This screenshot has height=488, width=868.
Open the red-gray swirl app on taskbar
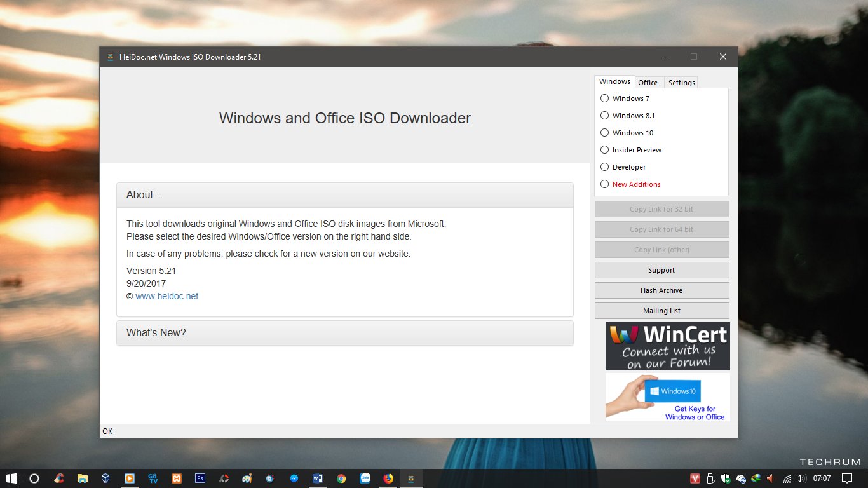pyautogui.click(x=224, y=478)
